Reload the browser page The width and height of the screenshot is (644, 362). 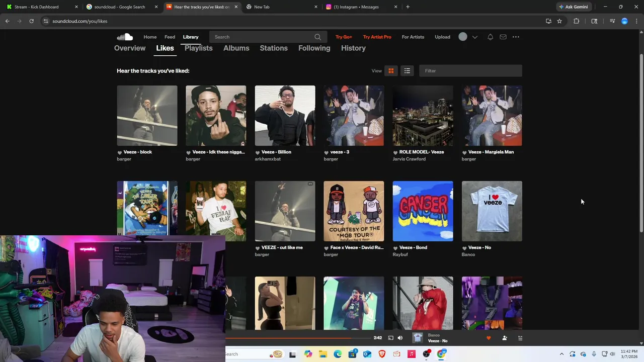point(31,21)
